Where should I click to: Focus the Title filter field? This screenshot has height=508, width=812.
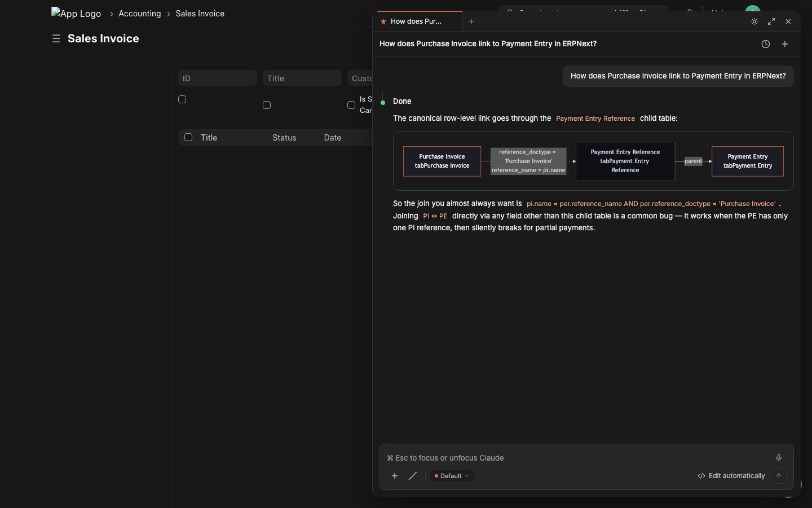click(302, 78)
